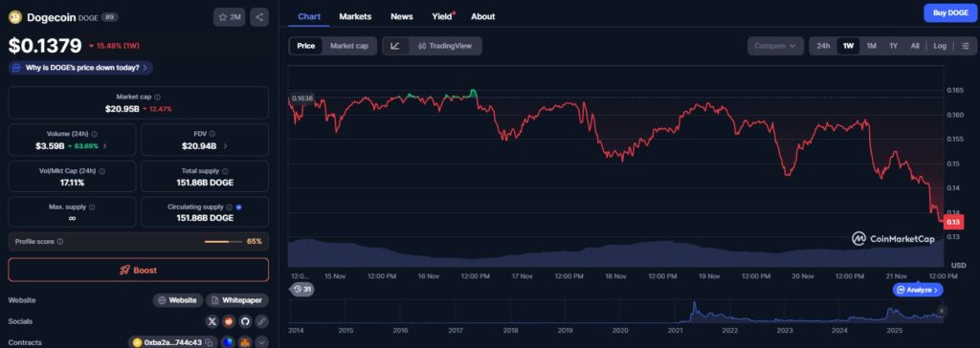This screenshot has width=980, height=348.
Task: Click the history events badge showing 31
Action: [x=303, y=290]
